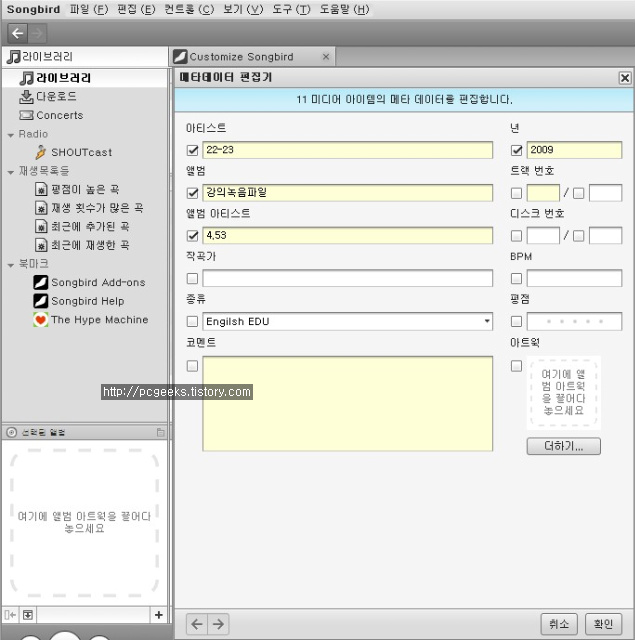Viewport: 635px width, 640px height.
Task: Enable the BPM checkbox
Action: tap(516, 278)
